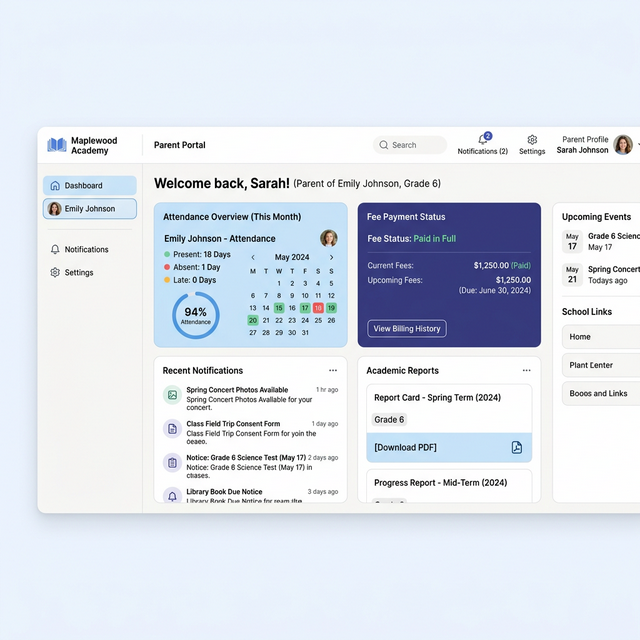
Task: Click the Class Field Trip document icon
Action: [x=172, y=429]
